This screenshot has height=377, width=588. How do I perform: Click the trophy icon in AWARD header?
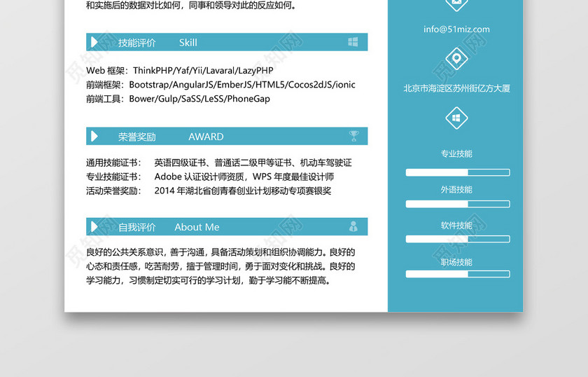(x=353, y=136)
